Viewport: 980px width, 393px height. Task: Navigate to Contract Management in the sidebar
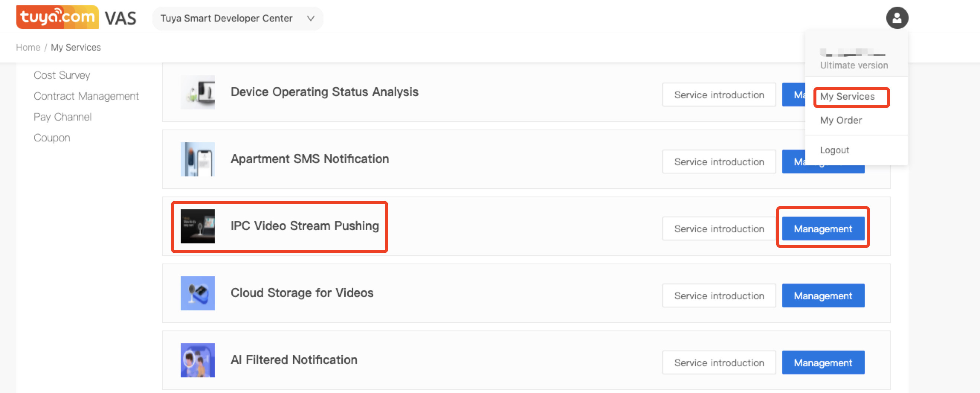86,96
